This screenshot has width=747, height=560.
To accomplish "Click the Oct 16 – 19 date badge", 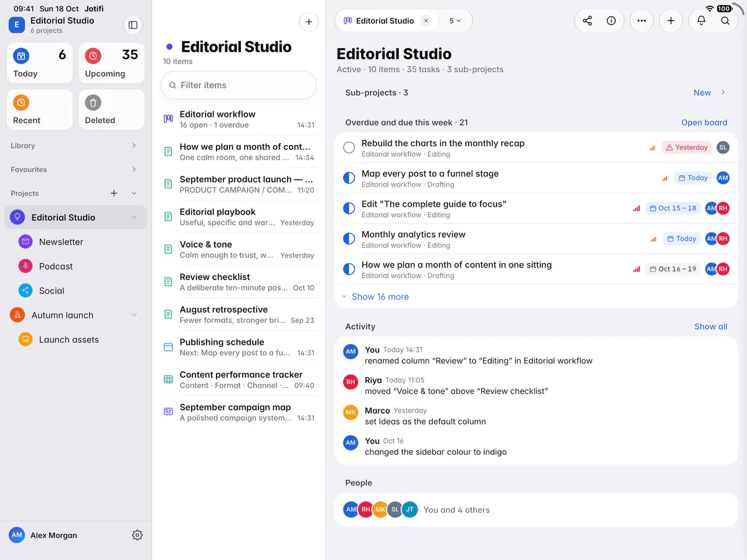I will tap(672, 269).
